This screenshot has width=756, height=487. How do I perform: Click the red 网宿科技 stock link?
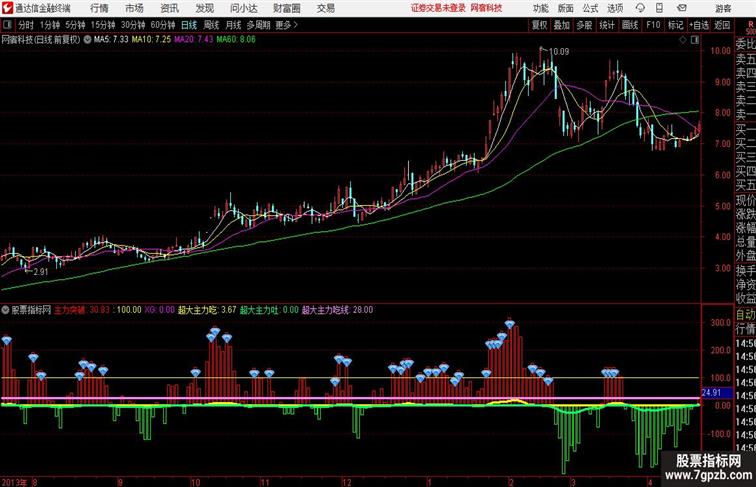(x=486, y=8)
